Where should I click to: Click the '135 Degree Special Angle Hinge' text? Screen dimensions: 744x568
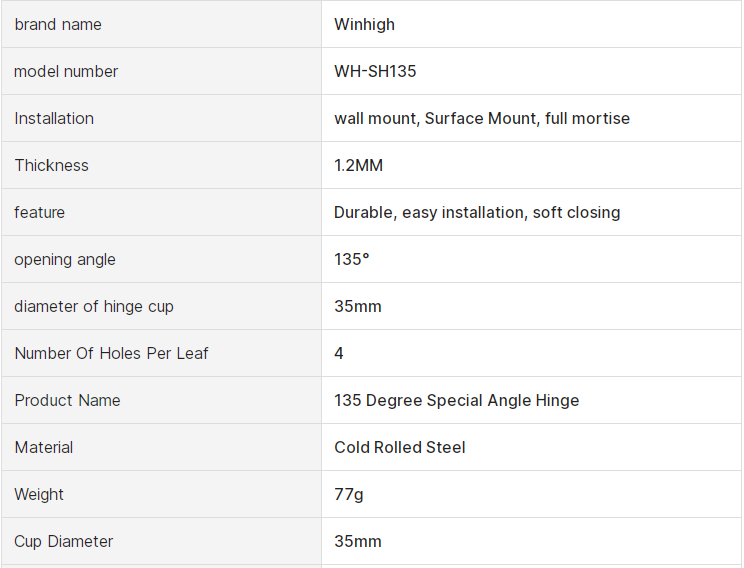pos(456,400)
